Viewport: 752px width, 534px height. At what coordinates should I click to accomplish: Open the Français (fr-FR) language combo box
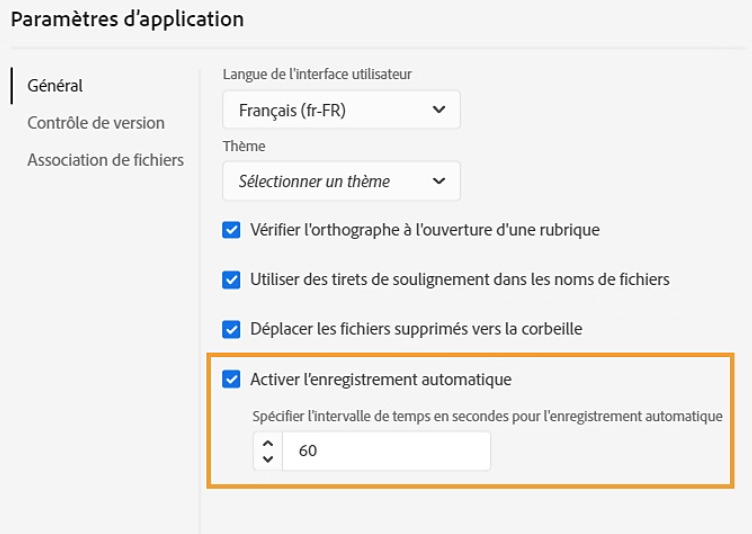pyautogui.click(x=341, y=110)
